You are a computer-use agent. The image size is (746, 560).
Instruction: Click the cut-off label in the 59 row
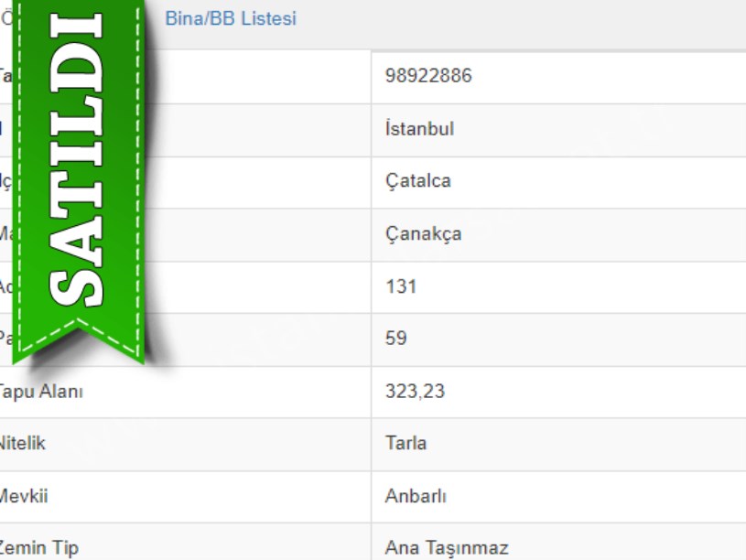5,339
